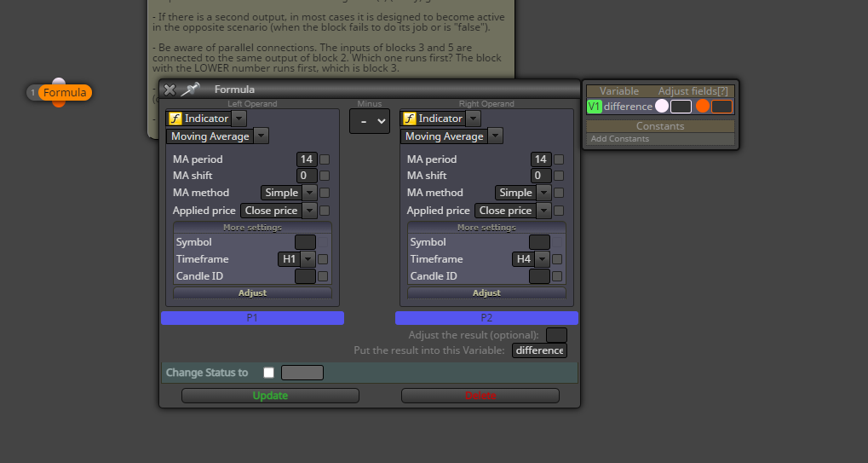Image resolution: width=868 pixels, height=463 pixels.
Task: Open left operand Applied price dropdown
Action: pyautogui.click(x=310, y=211)
